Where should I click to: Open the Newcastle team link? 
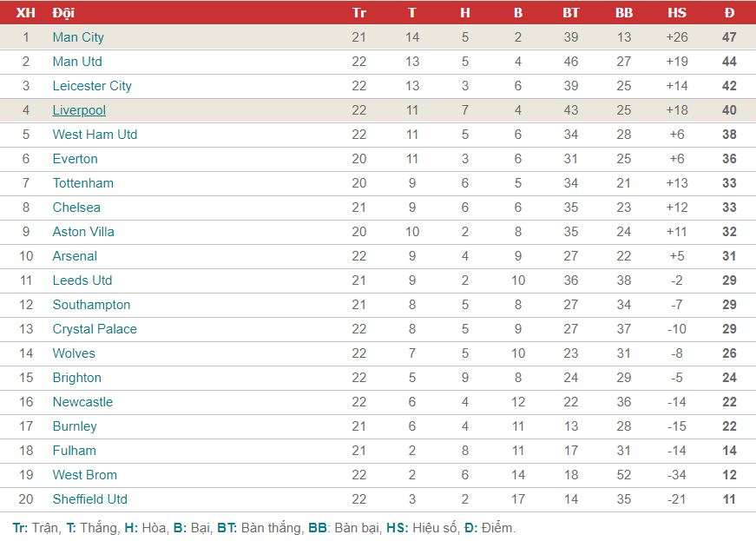[82, 402]
